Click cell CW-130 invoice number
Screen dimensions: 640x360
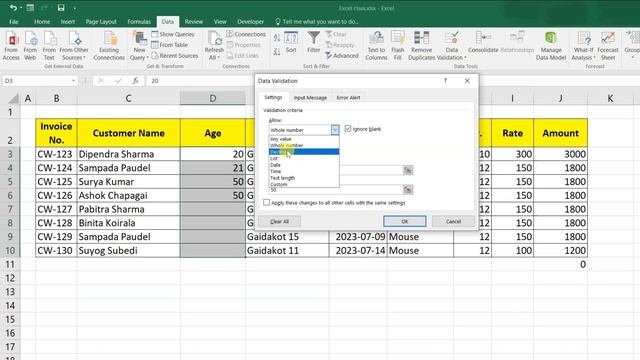pos(56,251)
